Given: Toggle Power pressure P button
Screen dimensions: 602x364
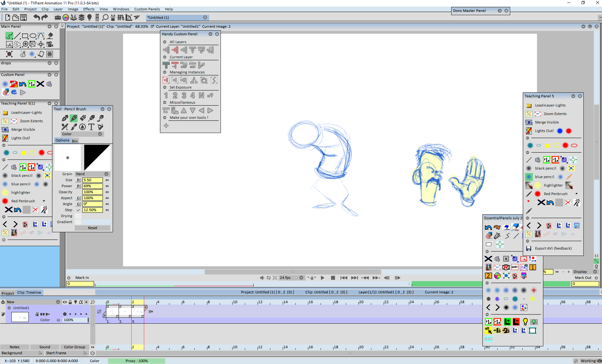Looking at the screenshot, I should click(x=78, y=186).
